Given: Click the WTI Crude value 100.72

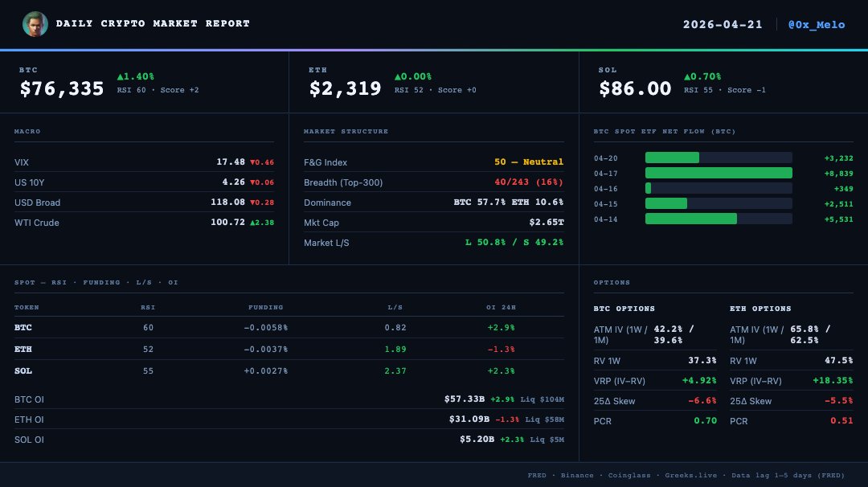Looking at the screenshot, I should (x=228, y=222).
